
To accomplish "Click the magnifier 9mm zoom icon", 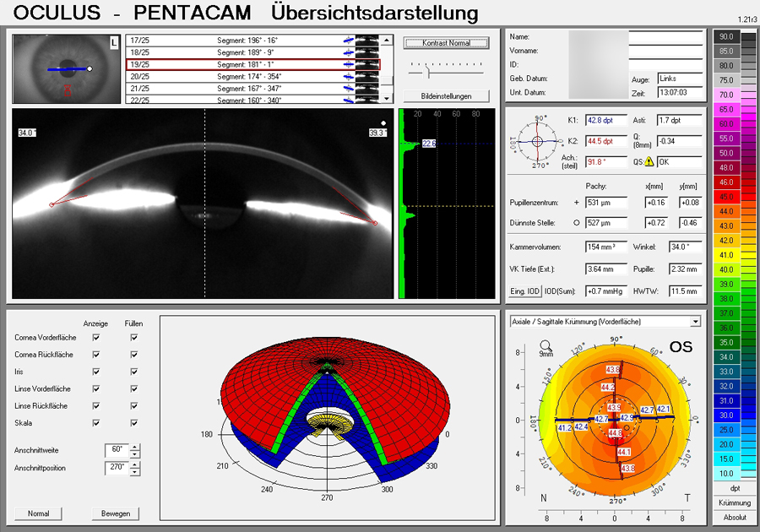I will [x=546, y=348].
